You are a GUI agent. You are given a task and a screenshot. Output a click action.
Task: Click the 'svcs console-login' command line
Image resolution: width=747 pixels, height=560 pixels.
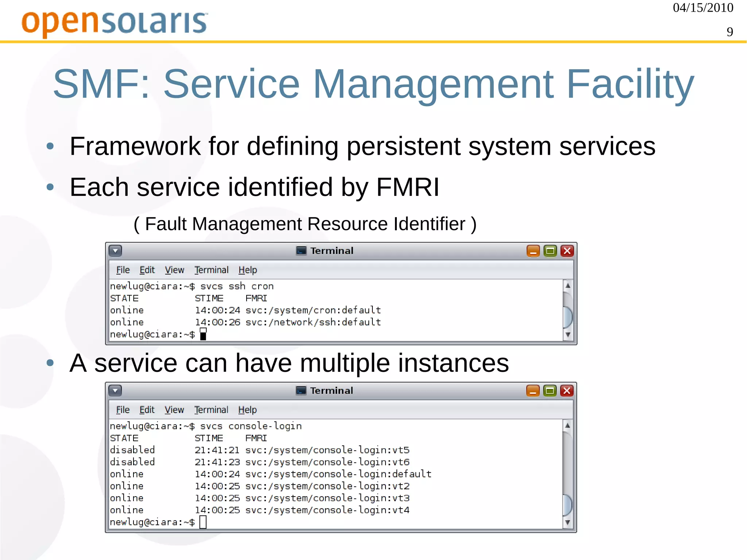[x=206, y=426]
